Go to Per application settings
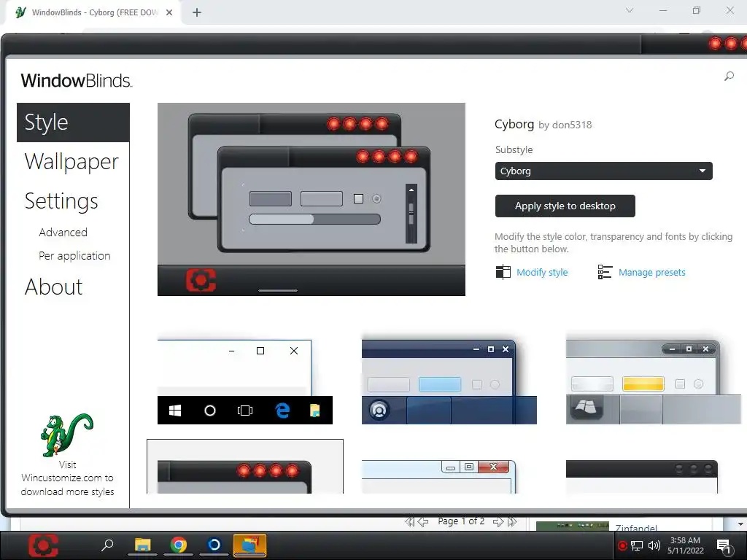 pyautogui.click(x=74, y=256)
